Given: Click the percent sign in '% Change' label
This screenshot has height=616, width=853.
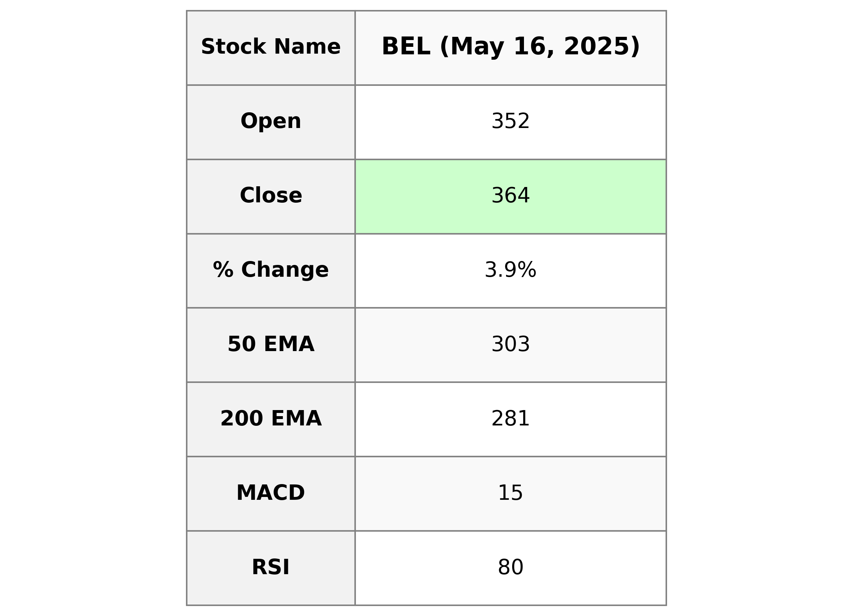Looking at the screenshot, I should coord(223,270).
